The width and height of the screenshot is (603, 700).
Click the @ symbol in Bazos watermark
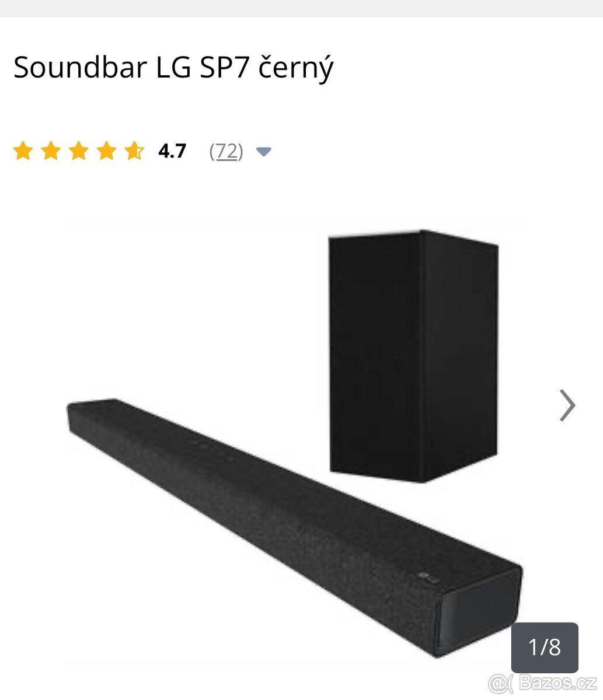point(499,683)
